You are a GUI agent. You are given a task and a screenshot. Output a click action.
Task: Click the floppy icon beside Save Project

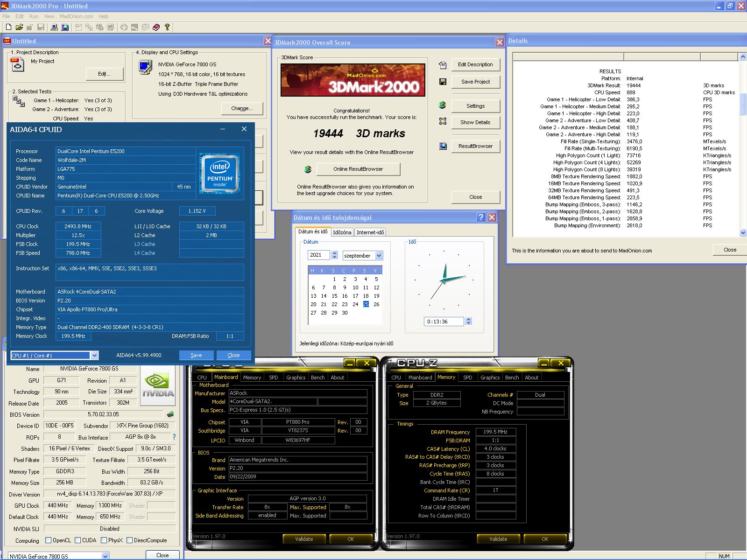(443, 82)
